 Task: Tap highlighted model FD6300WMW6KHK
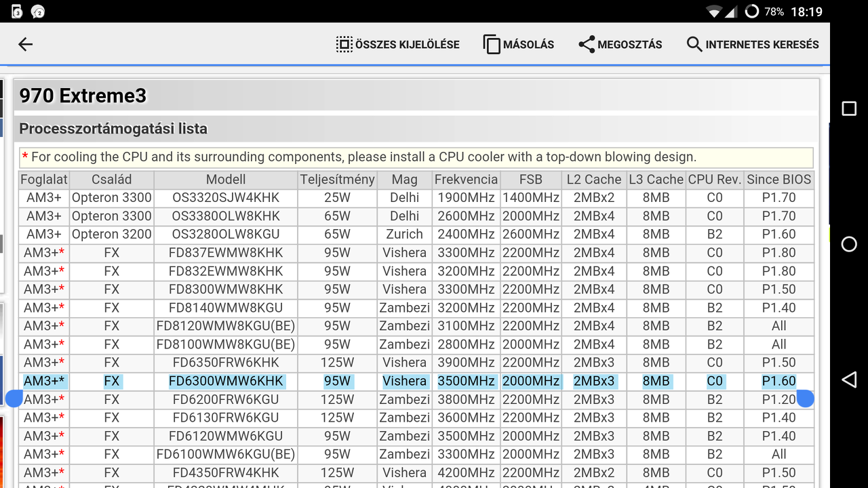pos(226,381)
